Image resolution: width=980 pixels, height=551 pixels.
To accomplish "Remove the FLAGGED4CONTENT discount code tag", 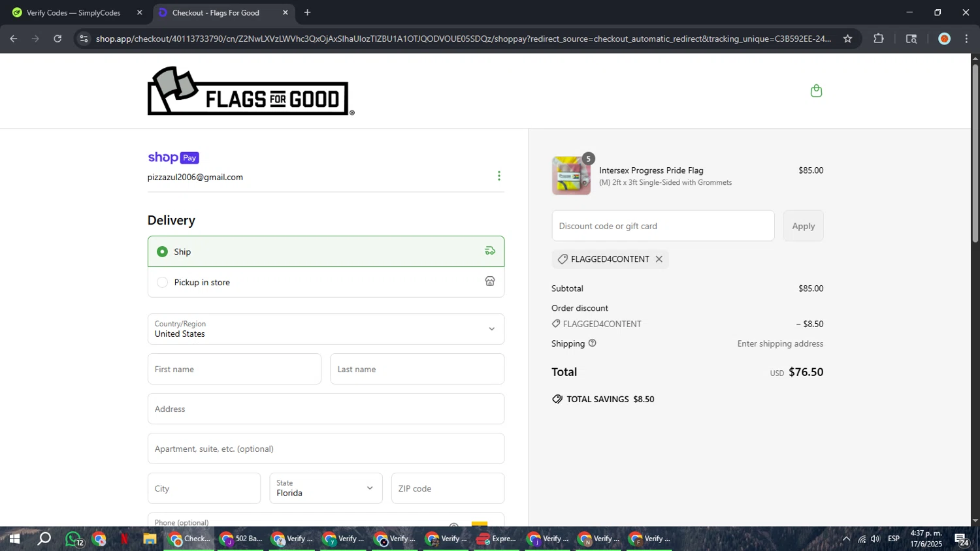I will click(659, 259).
